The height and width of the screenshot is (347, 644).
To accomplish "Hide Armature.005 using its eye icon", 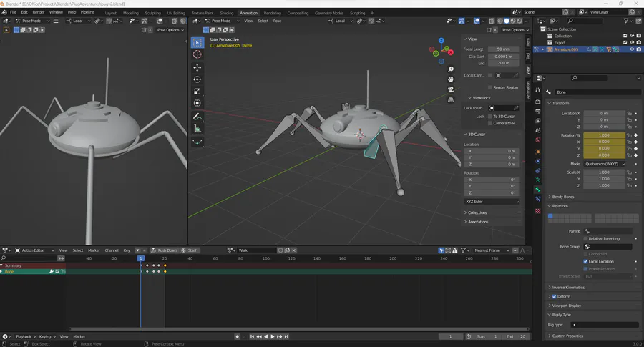I will tap(632, 49).
